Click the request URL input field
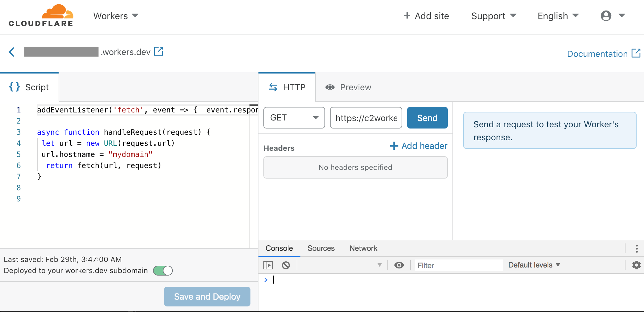 click(x=366, y=118)
